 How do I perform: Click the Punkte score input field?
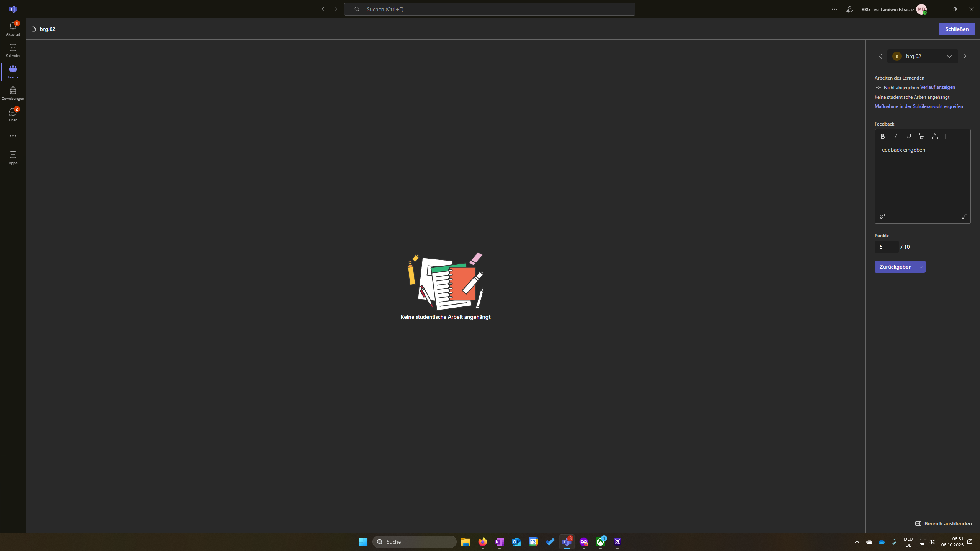(887, 247)
